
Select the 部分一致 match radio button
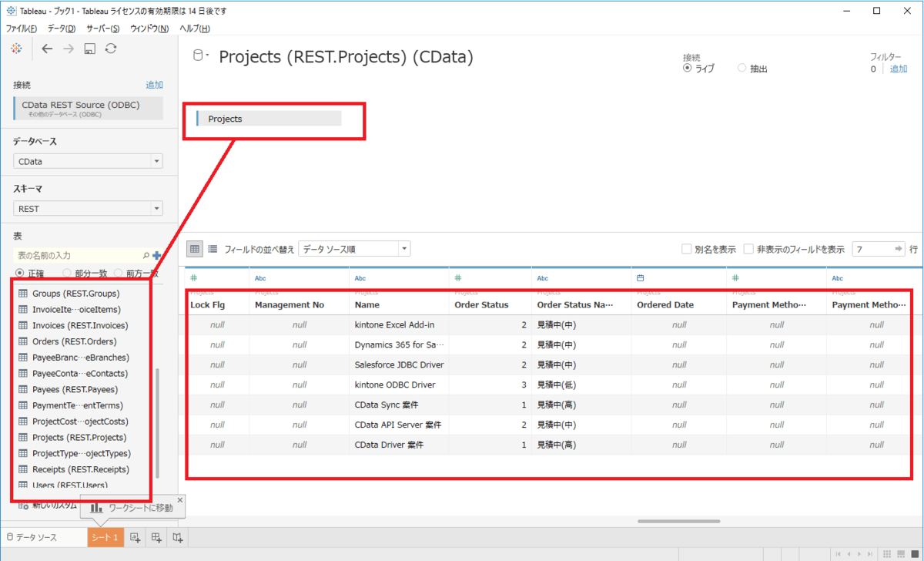coord(67,274)
